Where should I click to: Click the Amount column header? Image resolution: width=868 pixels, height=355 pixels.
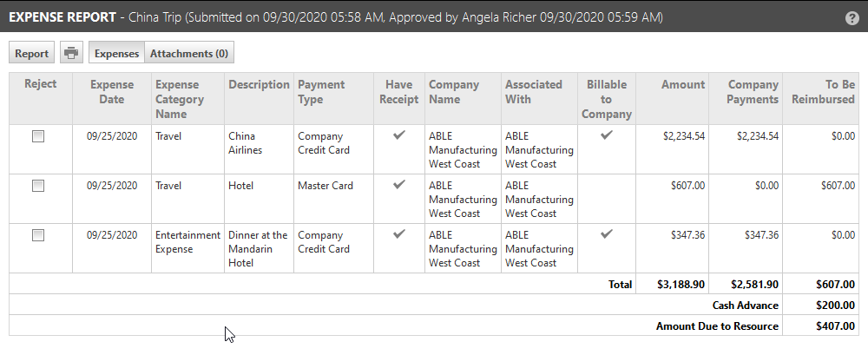click(683, 85)
